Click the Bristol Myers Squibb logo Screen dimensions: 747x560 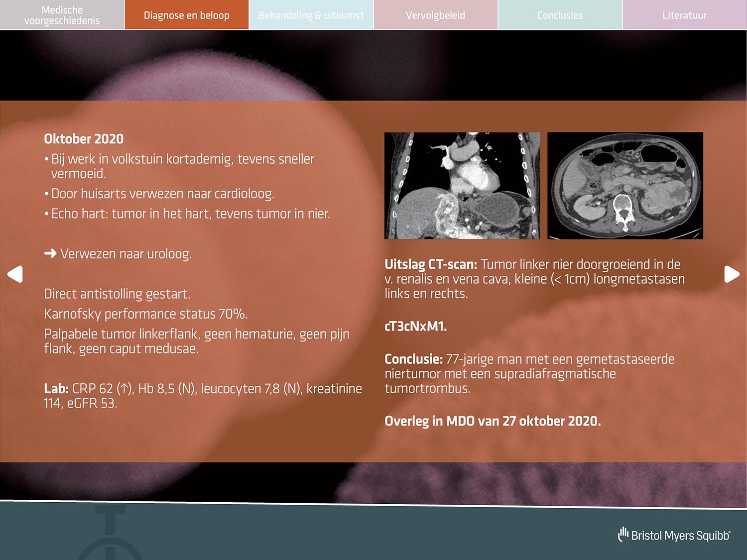click(674, 535)
